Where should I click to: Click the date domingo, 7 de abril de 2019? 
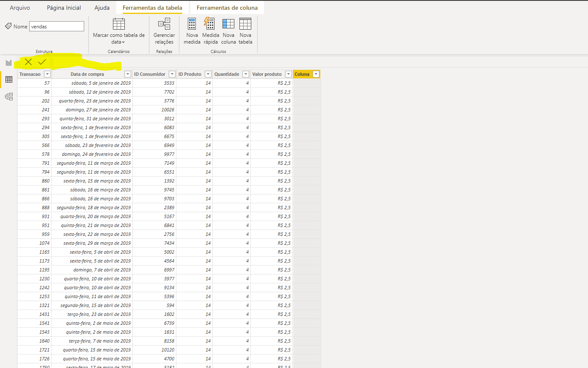92,270
